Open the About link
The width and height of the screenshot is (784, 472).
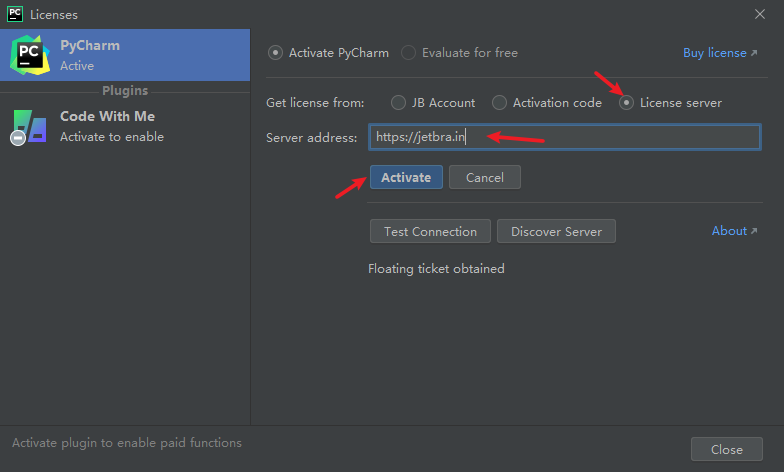coord(734,231)
